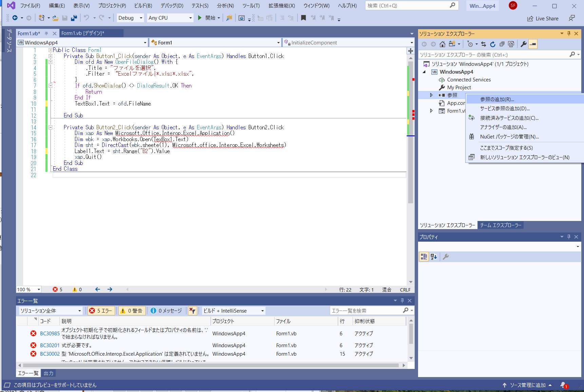Click the Show All Files icon in Solution Explorer
This screenshot has height=392, width=584.
[511, 44]
